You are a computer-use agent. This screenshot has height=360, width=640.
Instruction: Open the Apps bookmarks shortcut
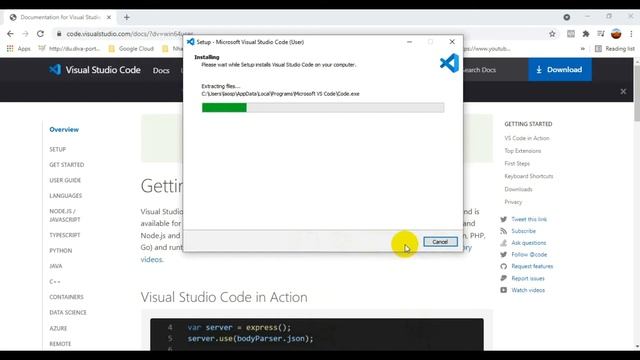click(18, 49)
